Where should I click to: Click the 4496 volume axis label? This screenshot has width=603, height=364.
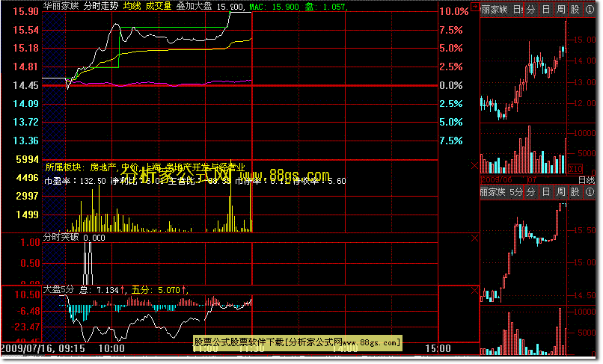(27, 178)
